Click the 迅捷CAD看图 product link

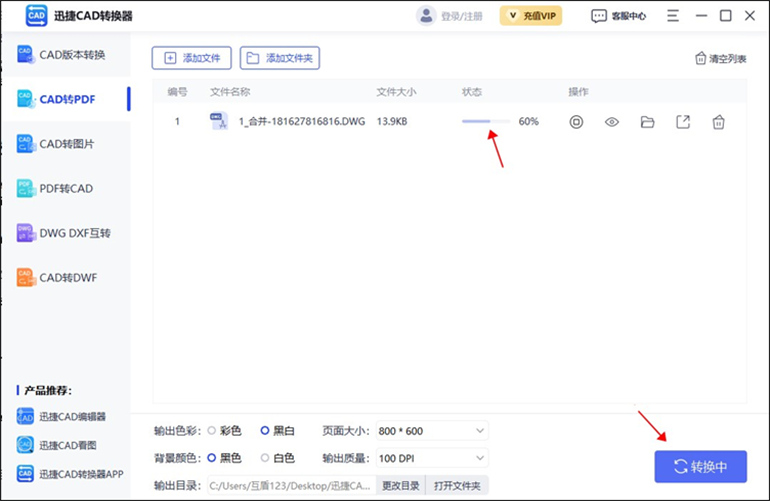pyautogui.click(x=68, y=445)
